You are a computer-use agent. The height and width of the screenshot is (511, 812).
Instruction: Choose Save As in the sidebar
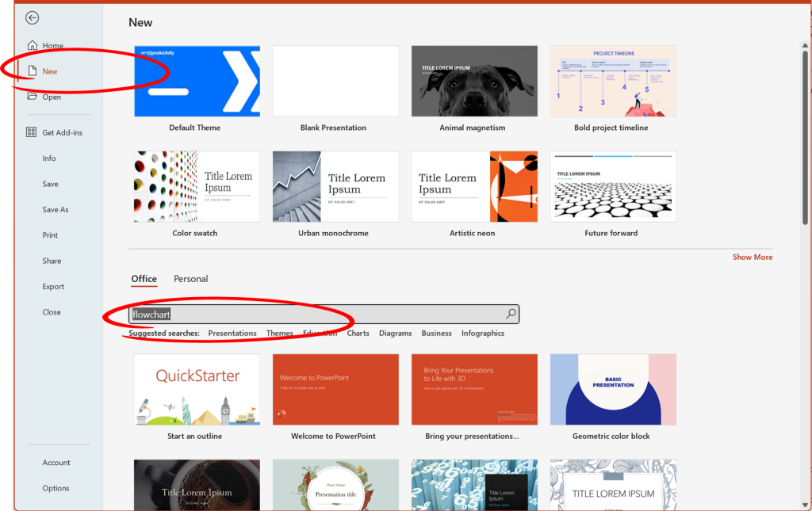point(56,209)
